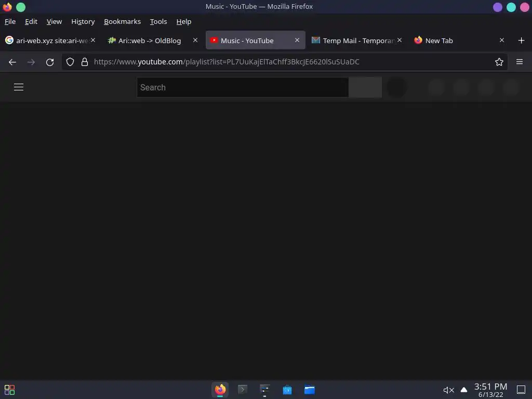
Task: Close the Ari::web -> OldBlog tab
Action: pos(195,40)
